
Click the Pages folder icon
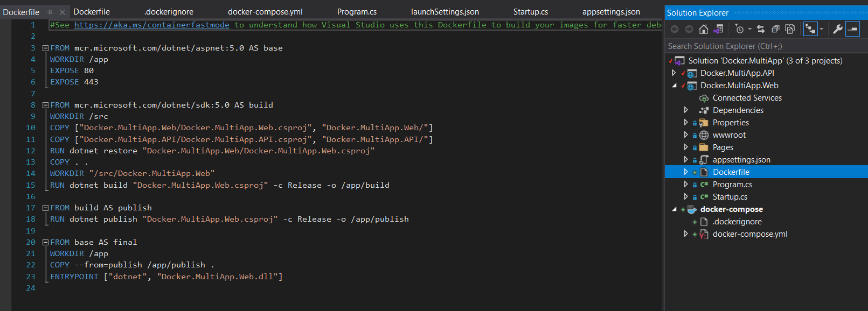(704, 147)
